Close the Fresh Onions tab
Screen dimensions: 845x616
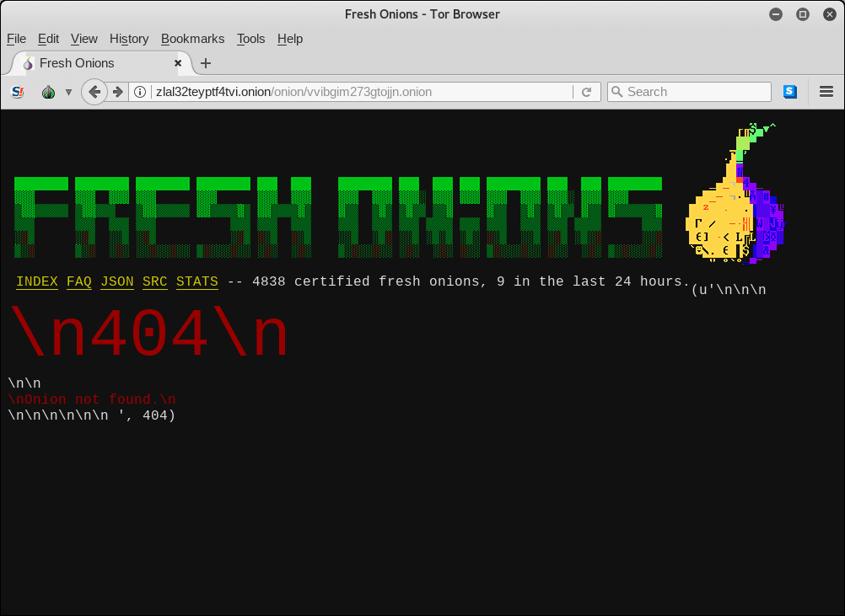(178, 63)
